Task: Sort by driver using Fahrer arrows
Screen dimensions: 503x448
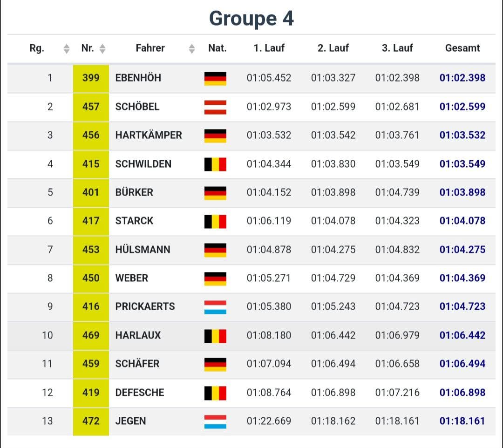Action: coord(191,48)
